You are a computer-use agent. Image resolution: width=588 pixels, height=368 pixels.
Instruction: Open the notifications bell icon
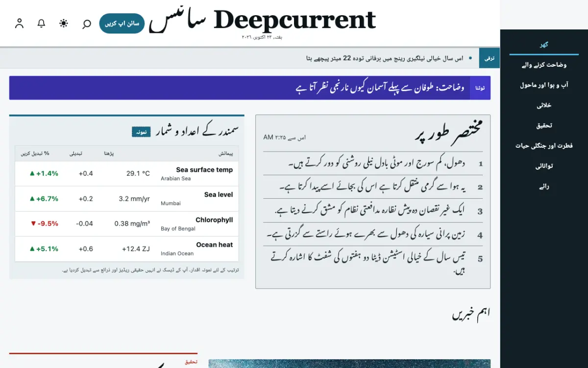[x=42, y=24]
